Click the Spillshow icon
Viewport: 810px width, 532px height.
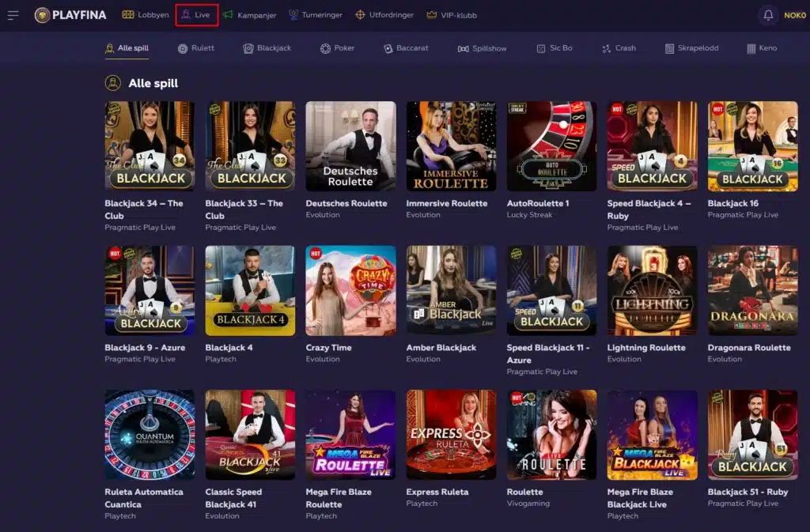pos(463,48)
